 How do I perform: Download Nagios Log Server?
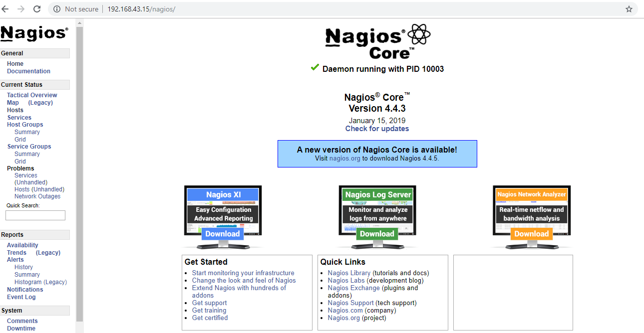coord(377,233)
